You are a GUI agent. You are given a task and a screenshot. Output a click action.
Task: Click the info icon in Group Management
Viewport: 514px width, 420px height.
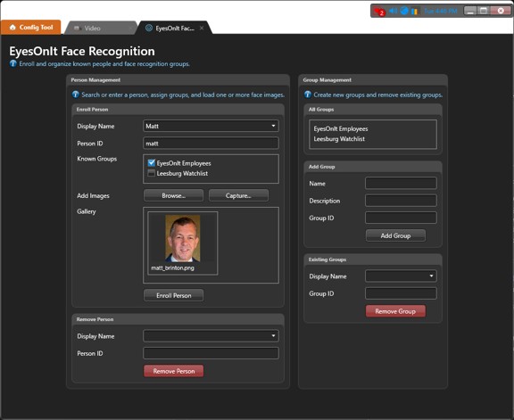coord(308,95)
